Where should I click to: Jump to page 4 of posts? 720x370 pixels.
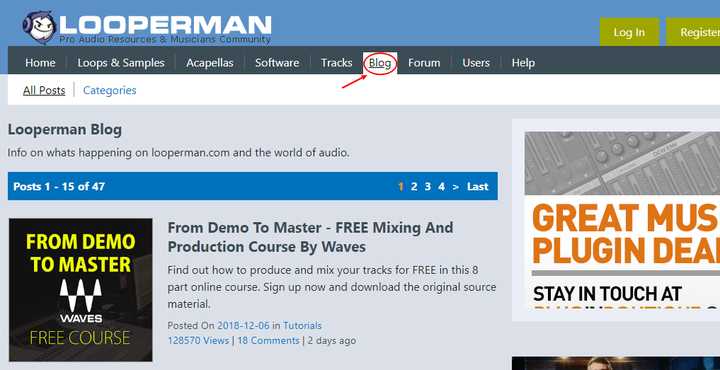[x=441, y=186]
